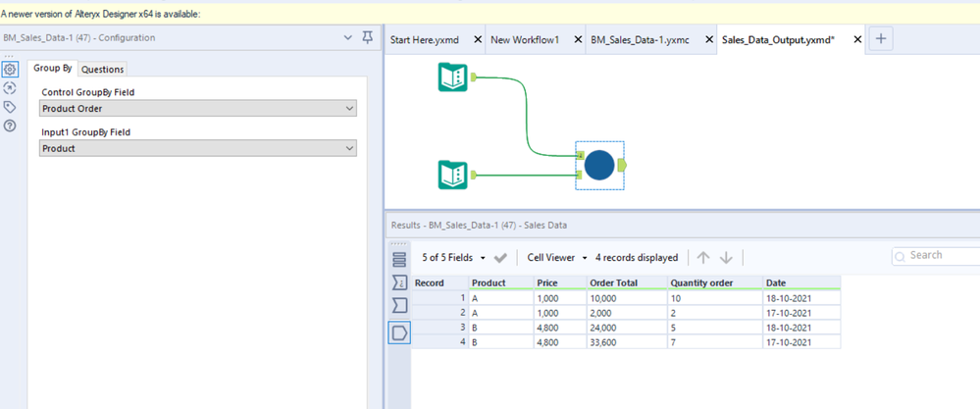
Task: Switch to the Group By tab
Action: coord(53,68)
